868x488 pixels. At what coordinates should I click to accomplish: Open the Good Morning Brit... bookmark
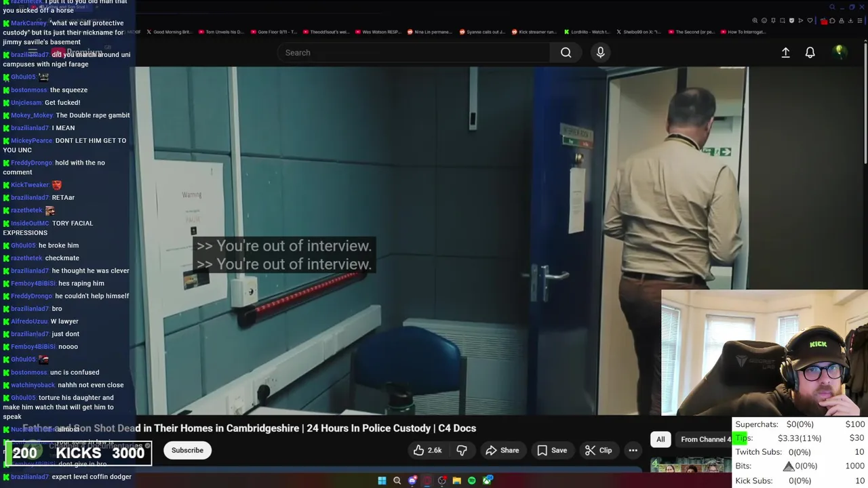(168, 32)
